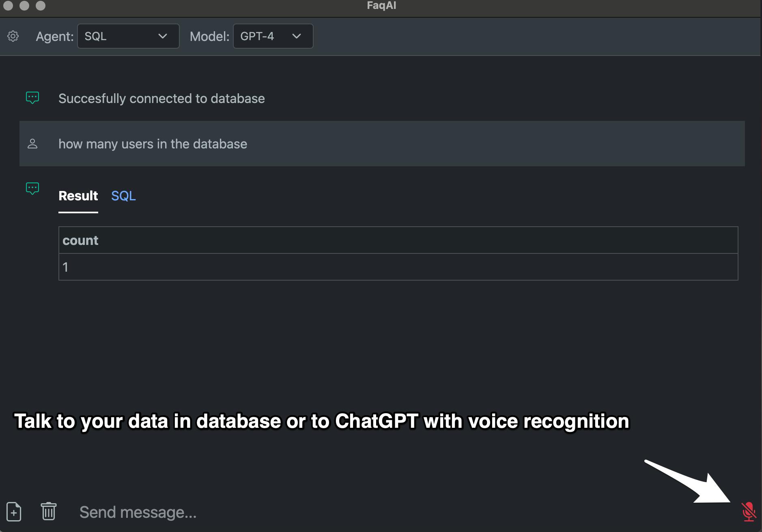Click the 'Succesfully connected to database' message
The width and height of the screenshot is (762, 532).
[161, 99]
